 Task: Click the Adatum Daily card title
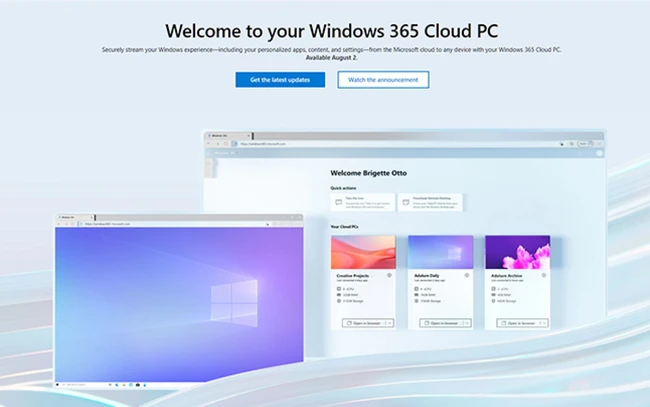[x=427, y=276]
